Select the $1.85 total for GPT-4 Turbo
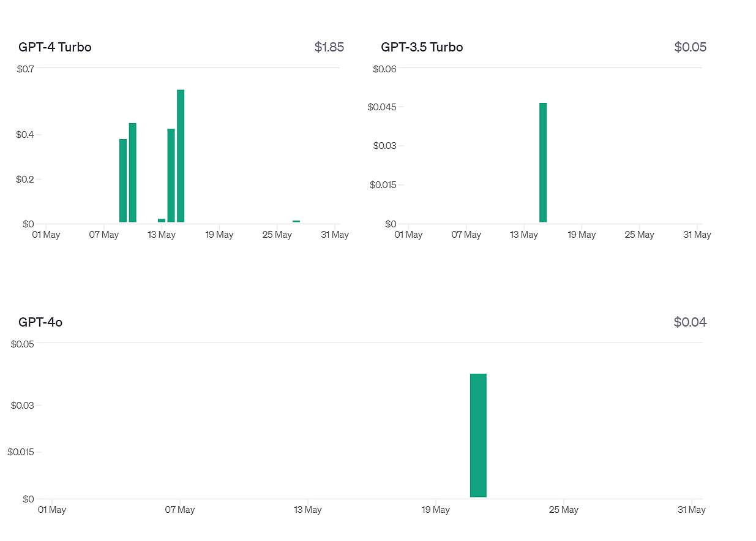This screenshot has height=541, width=756. tap(329, 47)
